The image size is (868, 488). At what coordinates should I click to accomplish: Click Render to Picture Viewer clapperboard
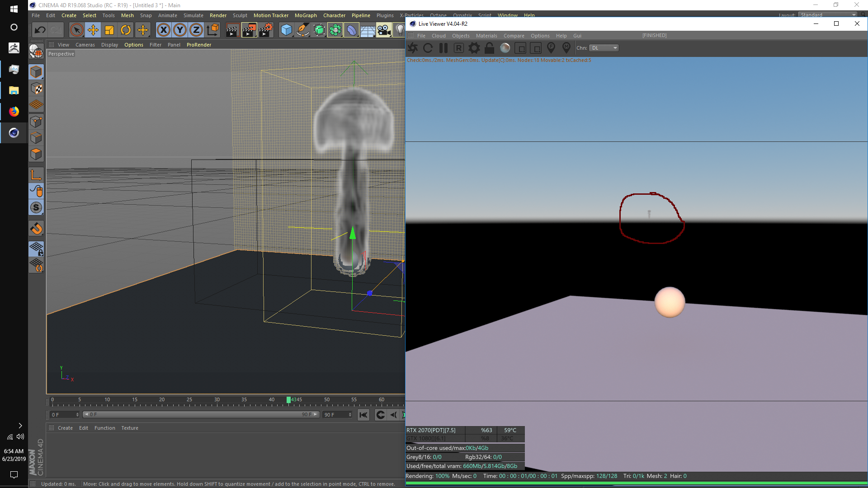(x=249, y=30)
